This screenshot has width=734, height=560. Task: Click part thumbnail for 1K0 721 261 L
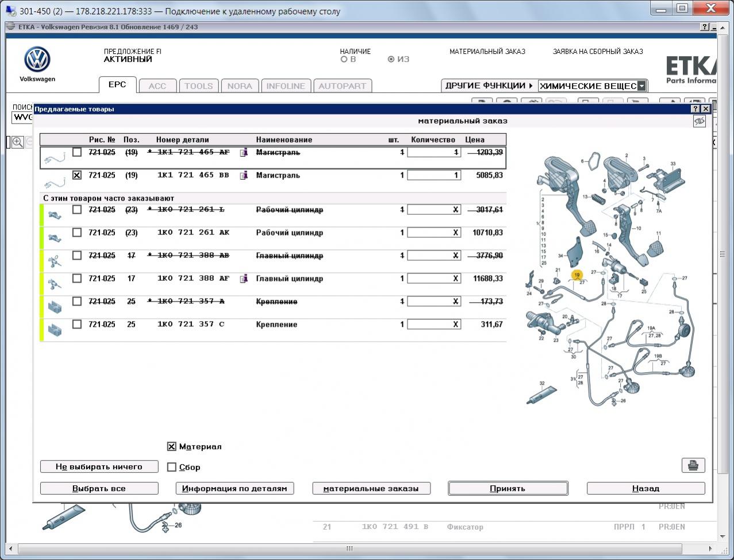(x=55, y=214)
